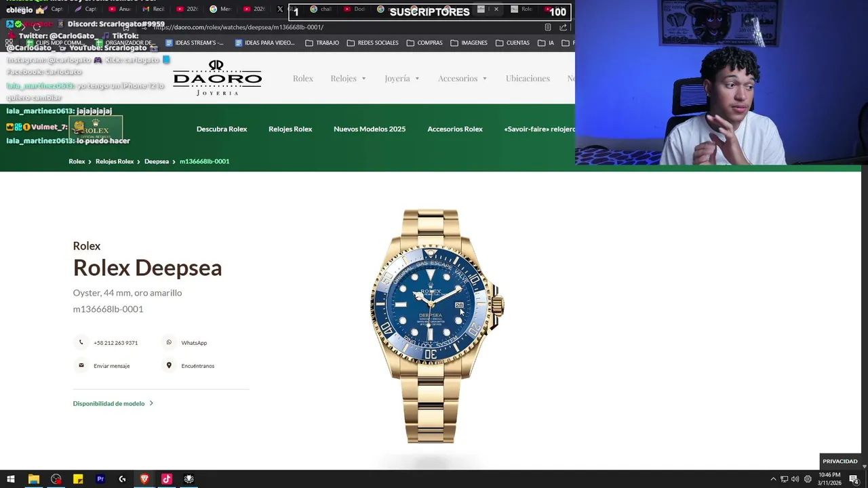Image resolution: width=868 pixels, height=488 pixels.
Task: Expand the Accesorios dropdown menu
Action: click(x=462, y=79)
